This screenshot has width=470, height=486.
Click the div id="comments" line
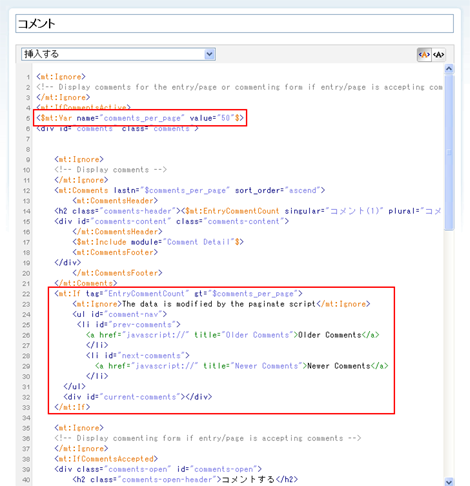[x=117, y=128]
